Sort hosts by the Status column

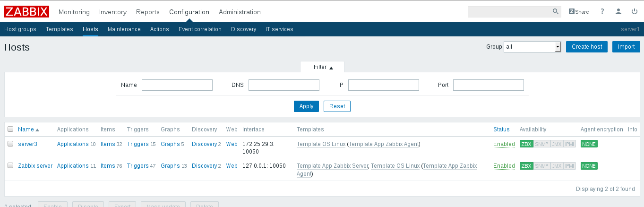[x=501, y=129]
